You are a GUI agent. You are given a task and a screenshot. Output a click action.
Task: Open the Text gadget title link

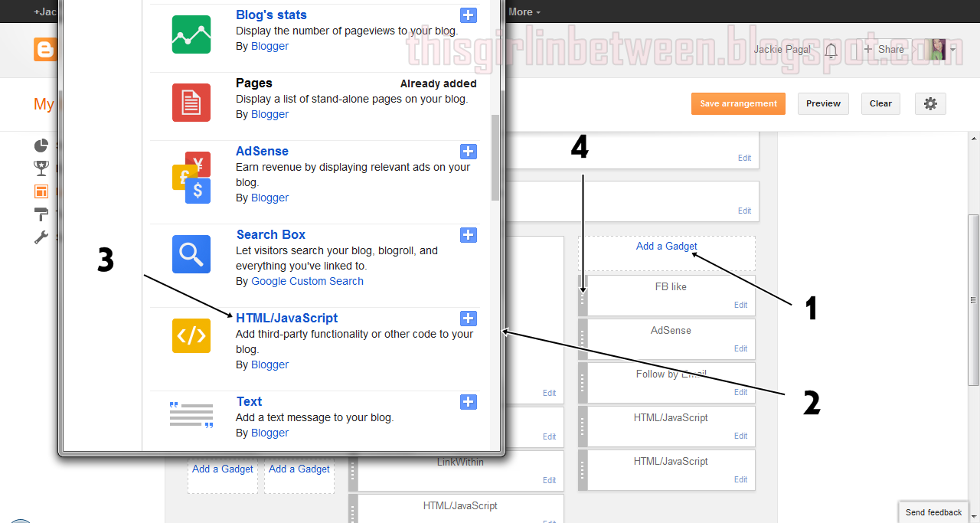pos(249,401)
